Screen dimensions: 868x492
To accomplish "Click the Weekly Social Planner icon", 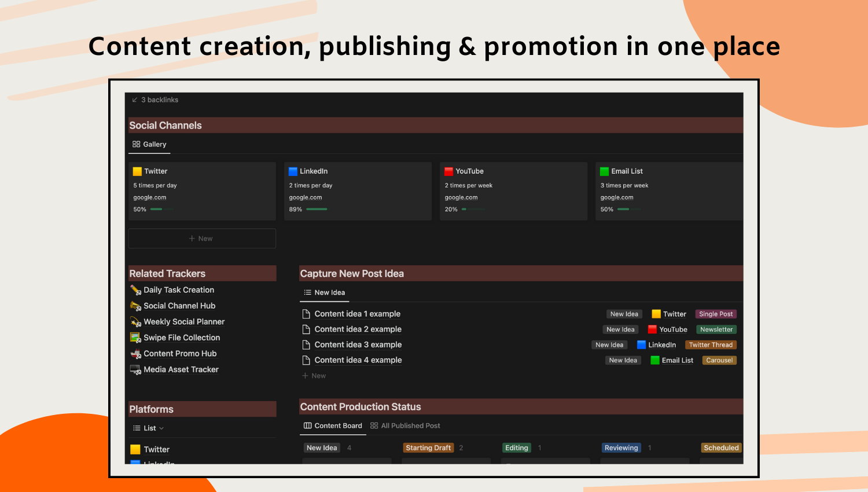I will pyautogui.click(x=135, y=322).
